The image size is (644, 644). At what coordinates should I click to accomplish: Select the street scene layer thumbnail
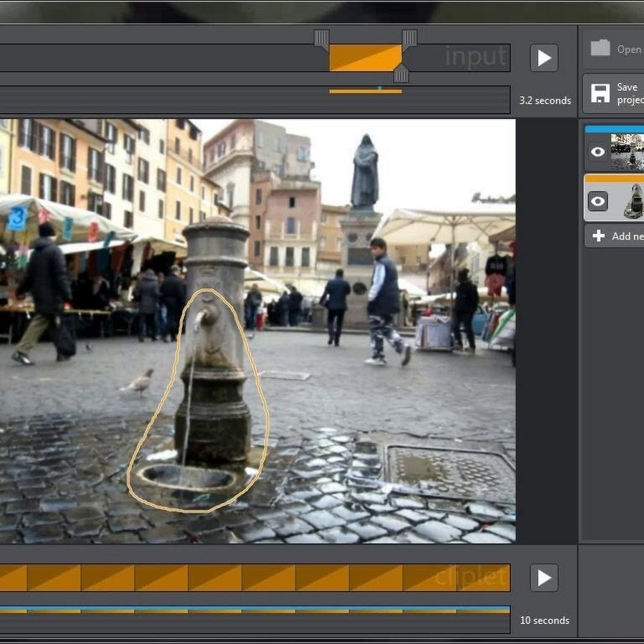(x=628, y=152)
